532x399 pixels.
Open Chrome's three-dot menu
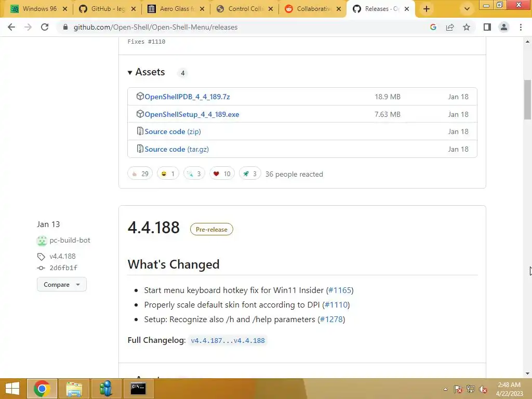point(521,27)
